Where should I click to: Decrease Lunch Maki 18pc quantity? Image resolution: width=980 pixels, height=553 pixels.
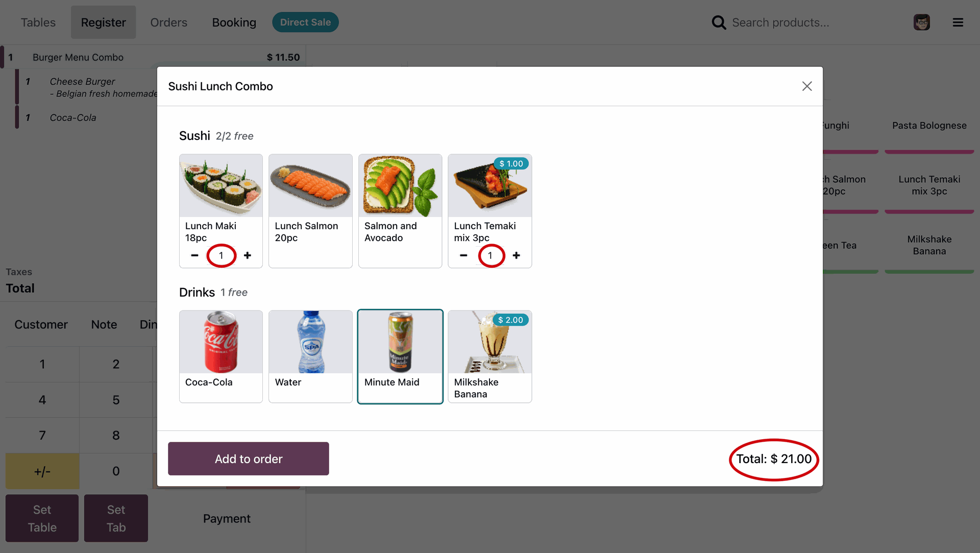194,255
